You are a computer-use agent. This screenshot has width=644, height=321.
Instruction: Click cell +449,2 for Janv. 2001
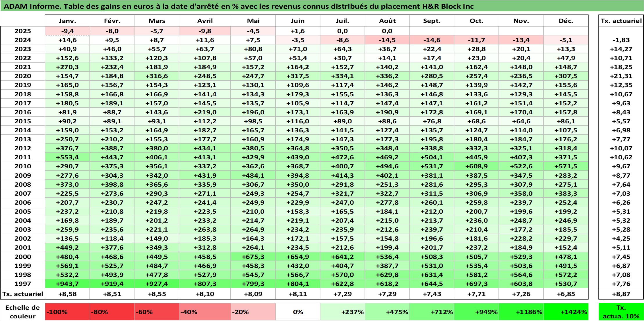pos(67,247)
